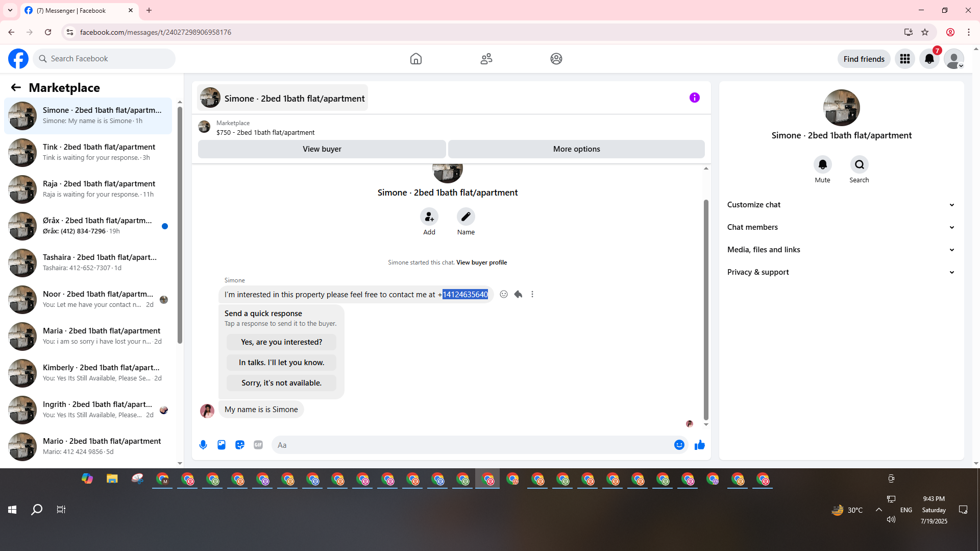
Task: Open more options for Simone's message
Action: [x=532, y=294]
